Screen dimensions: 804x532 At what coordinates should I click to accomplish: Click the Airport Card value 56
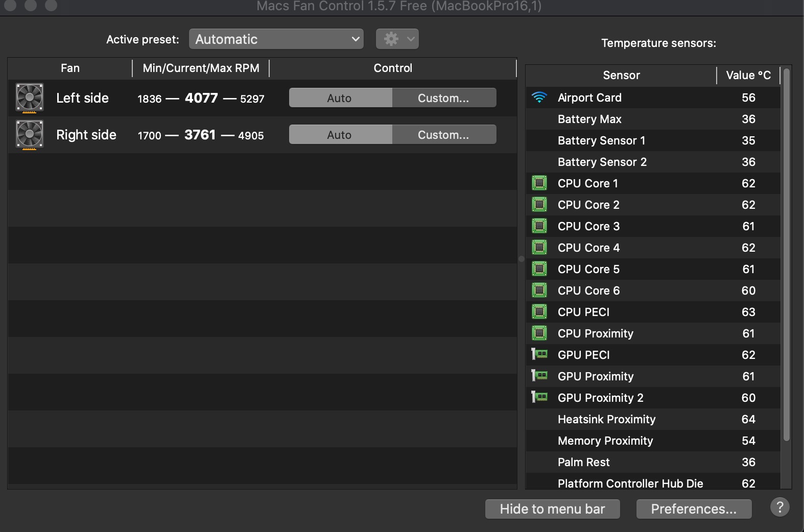(x=748, y=97)
